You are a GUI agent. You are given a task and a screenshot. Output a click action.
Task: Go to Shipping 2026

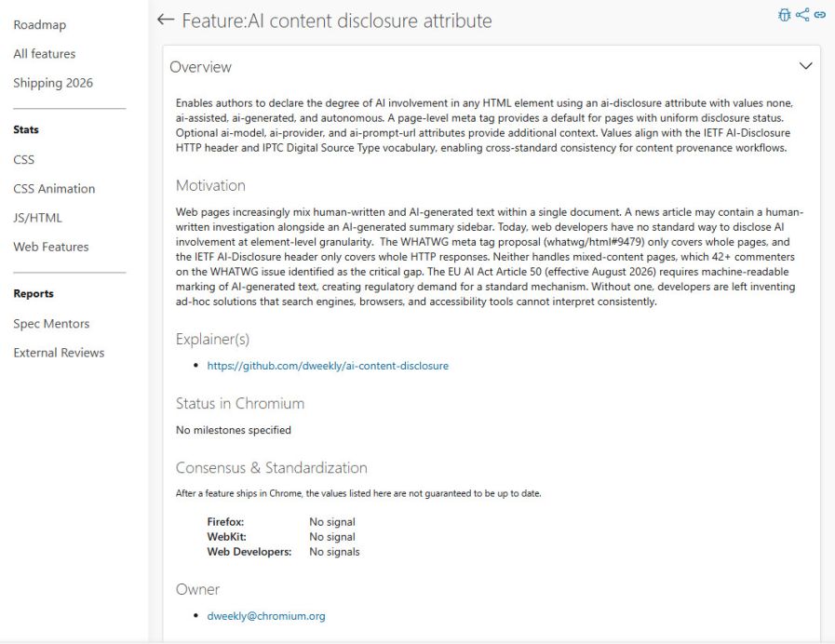(53, 83)
